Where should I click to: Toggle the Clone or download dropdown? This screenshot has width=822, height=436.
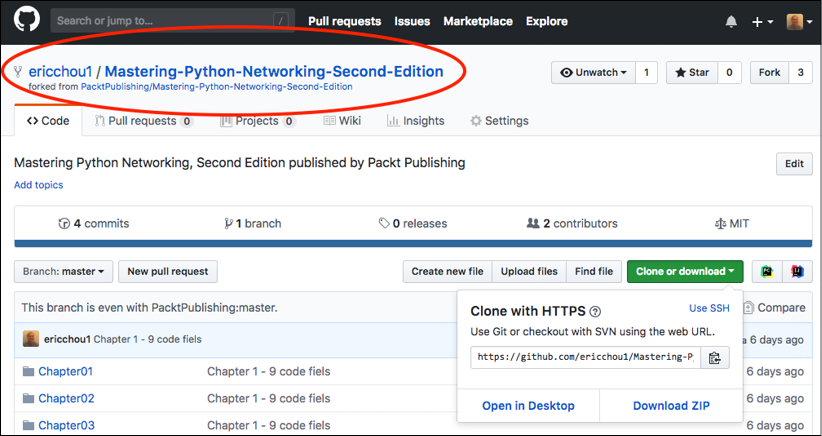pos(685,271)
